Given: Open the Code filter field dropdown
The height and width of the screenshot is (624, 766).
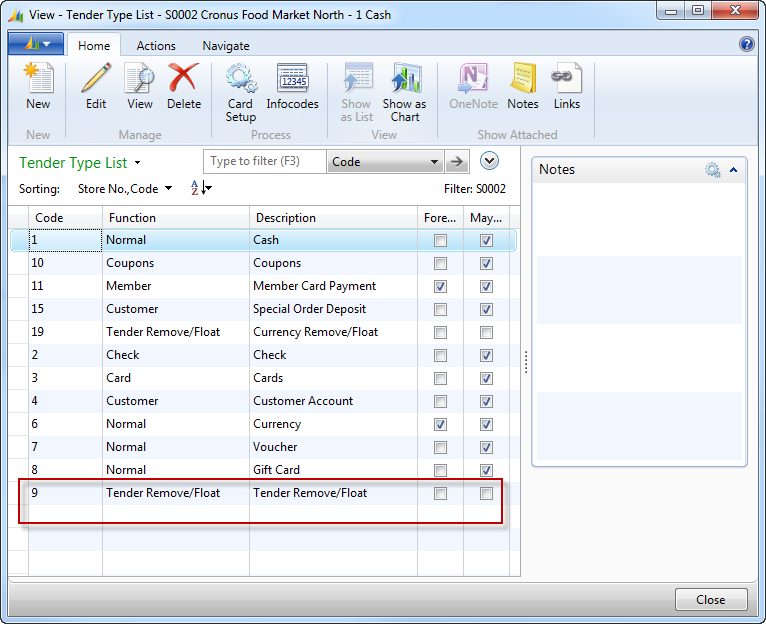Looking at the screenshot, I should pos(434,162).
